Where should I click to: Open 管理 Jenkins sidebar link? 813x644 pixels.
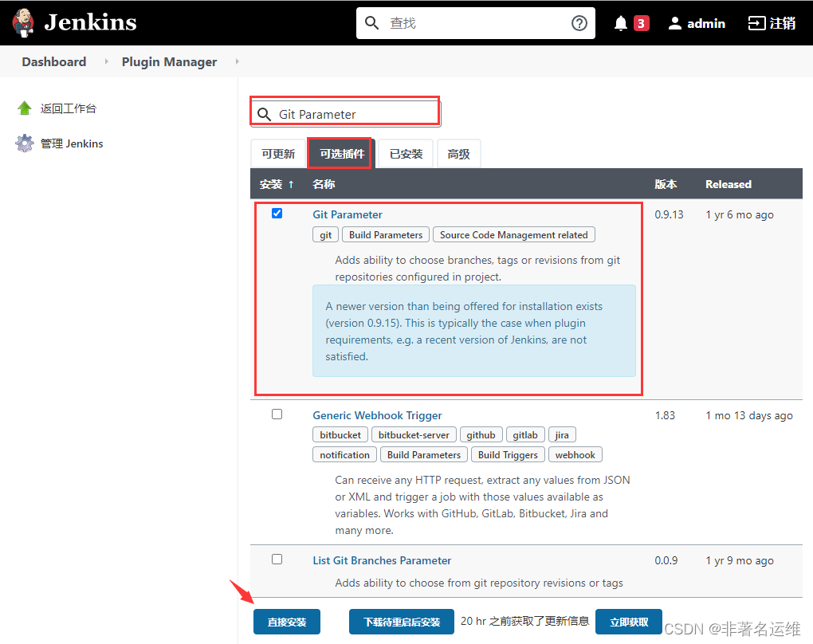(x=72, y=143)
